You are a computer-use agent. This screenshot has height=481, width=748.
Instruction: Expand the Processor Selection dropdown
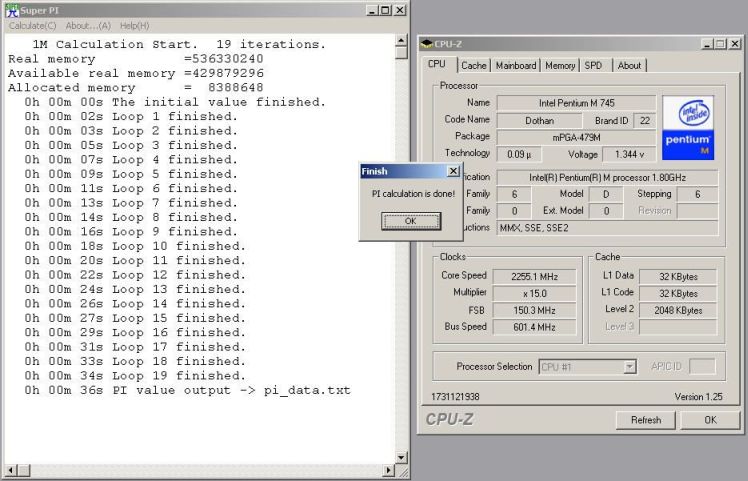click(x=630, y=367)
